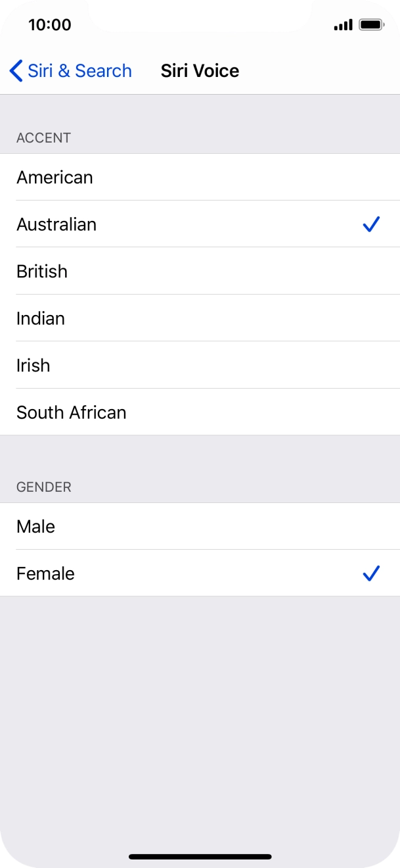Tap the checkmark beside Female
Viewport: 400px width, 868px height.
371,574
